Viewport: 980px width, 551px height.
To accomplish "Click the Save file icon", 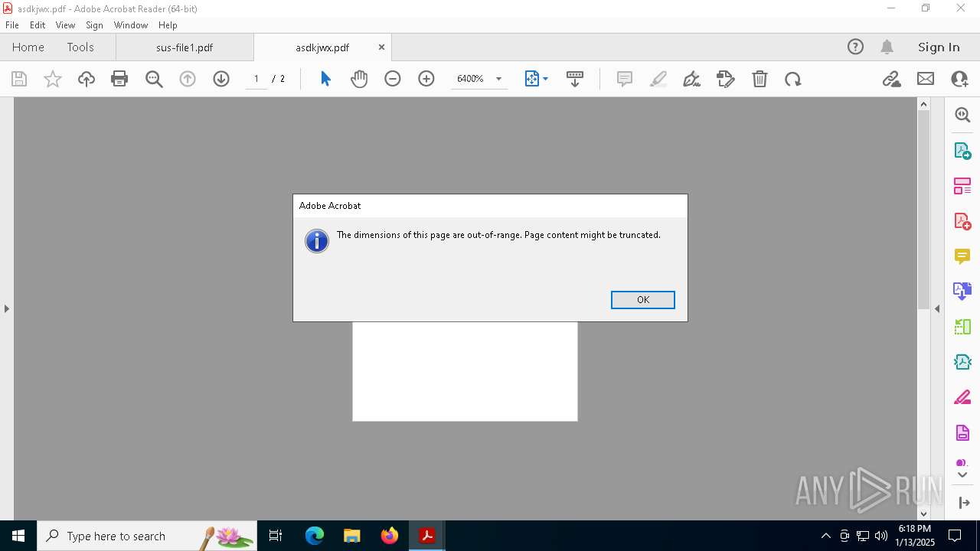I will (19, 79).
